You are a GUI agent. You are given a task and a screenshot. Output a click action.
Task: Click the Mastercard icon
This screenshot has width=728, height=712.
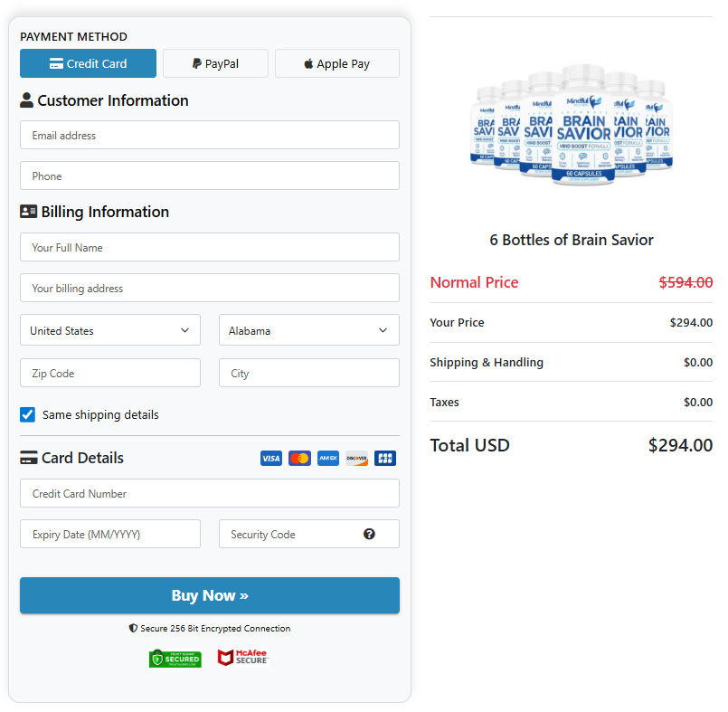(299, 459)
